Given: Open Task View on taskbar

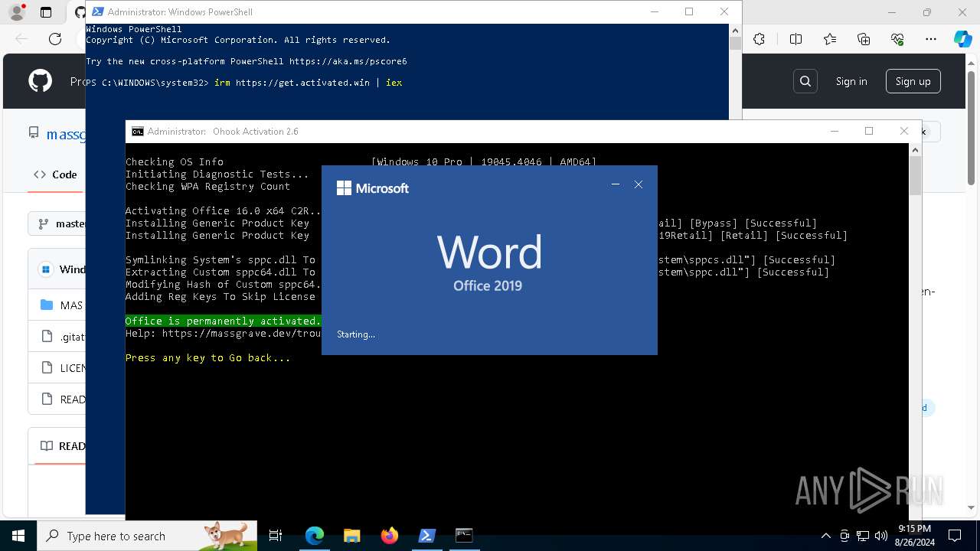Looking at the screenshot, I should point(276,536).
